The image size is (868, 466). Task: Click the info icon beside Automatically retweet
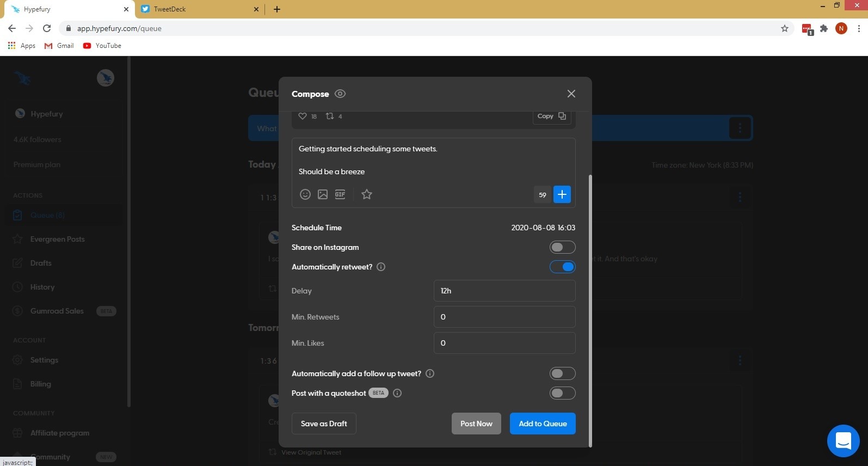(381, 267)
